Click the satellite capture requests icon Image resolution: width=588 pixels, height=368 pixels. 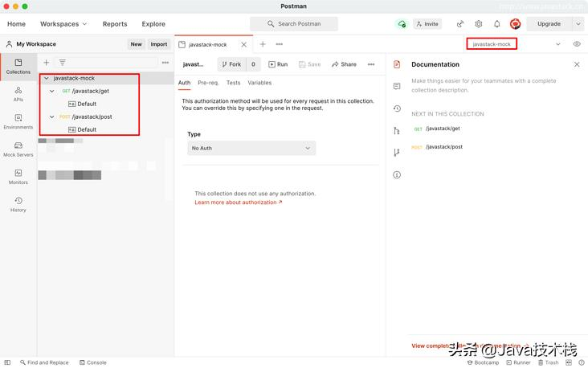click(460, 23)
